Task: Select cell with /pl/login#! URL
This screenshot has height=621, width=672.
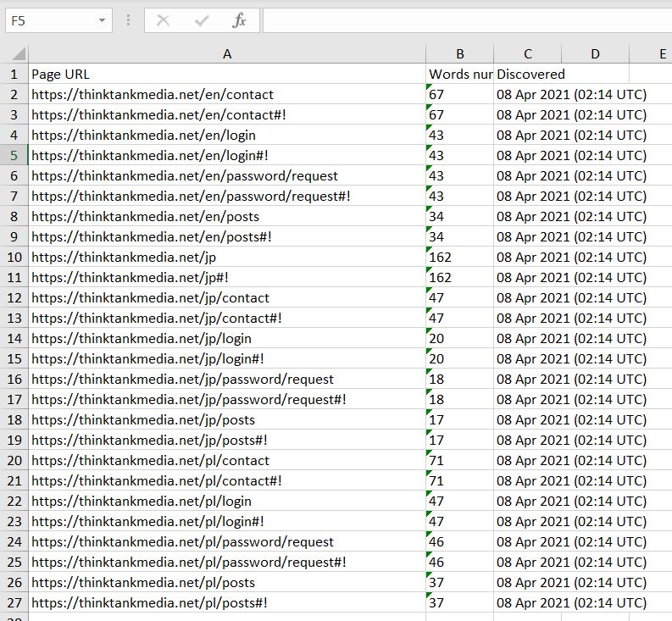Action: (227, 521)
